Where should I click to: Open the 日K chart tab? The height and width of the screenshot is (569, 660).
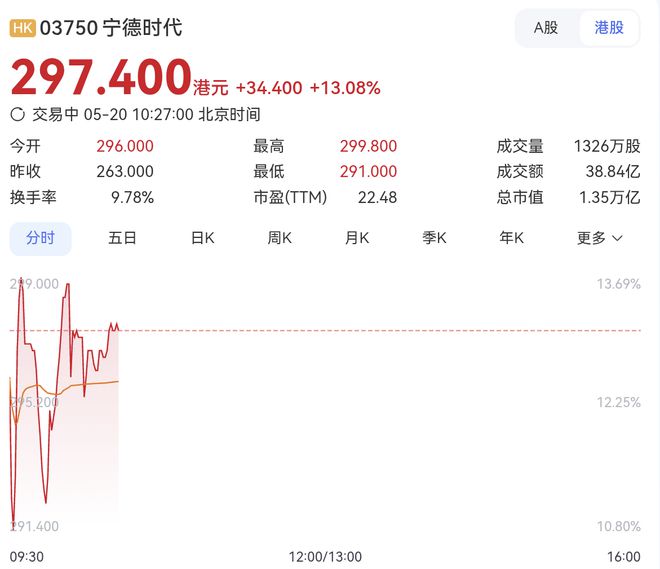202,238
